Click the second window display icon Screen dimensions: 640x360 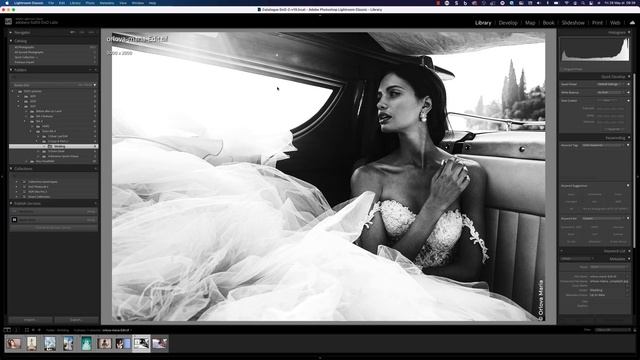[x=16, y=330]
